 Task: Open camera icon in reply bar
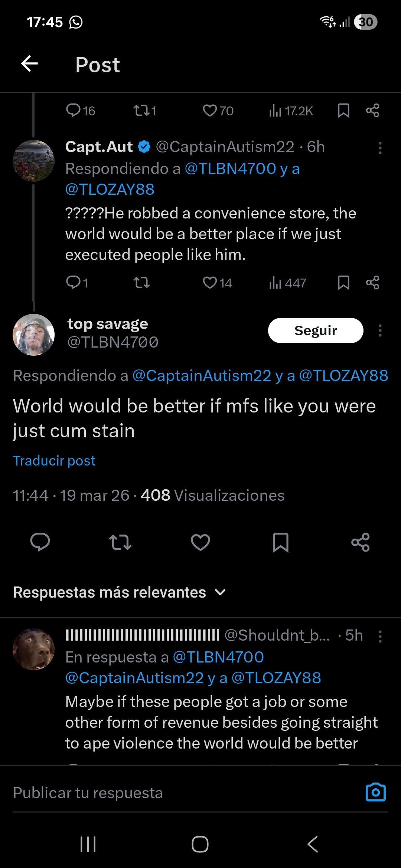[x=375, y=793]
